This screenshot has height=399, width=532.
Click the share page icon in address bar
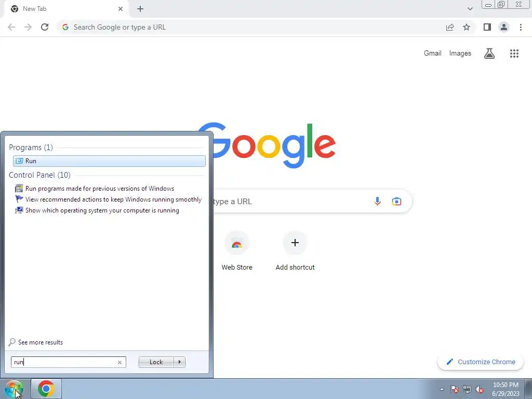450,27
